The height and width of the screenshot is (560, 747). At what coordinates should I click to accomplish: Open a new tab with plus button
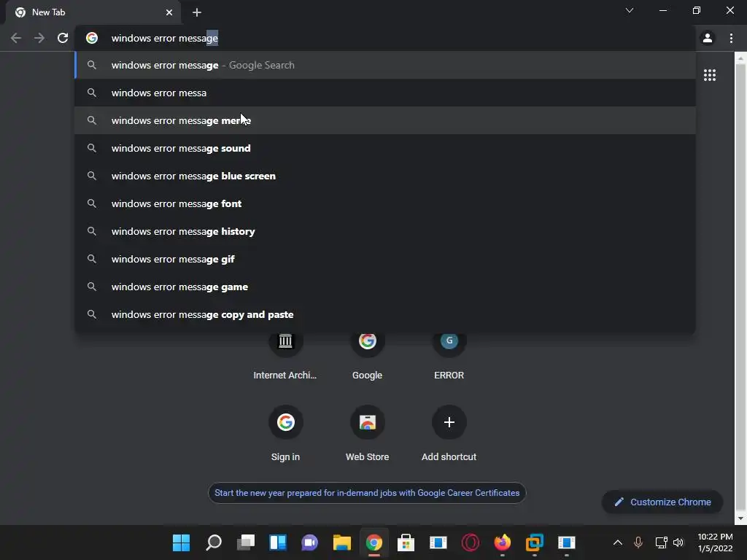pos(197,12)
